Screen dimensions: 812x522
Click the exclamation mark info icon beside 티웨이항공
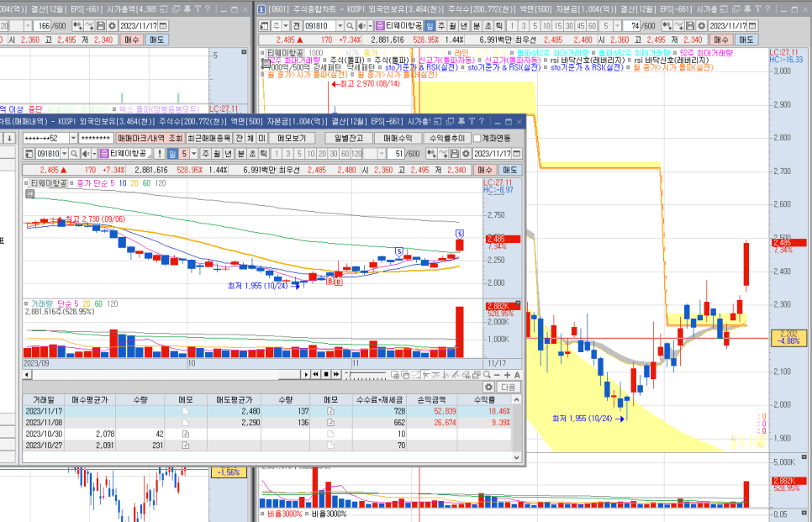(x=159, y=154)
